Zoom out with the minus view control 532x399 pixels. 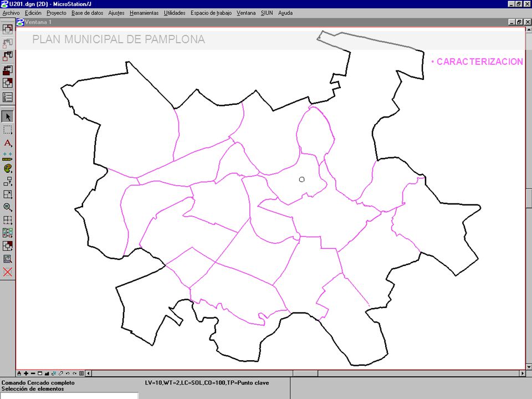pos(33,374)
